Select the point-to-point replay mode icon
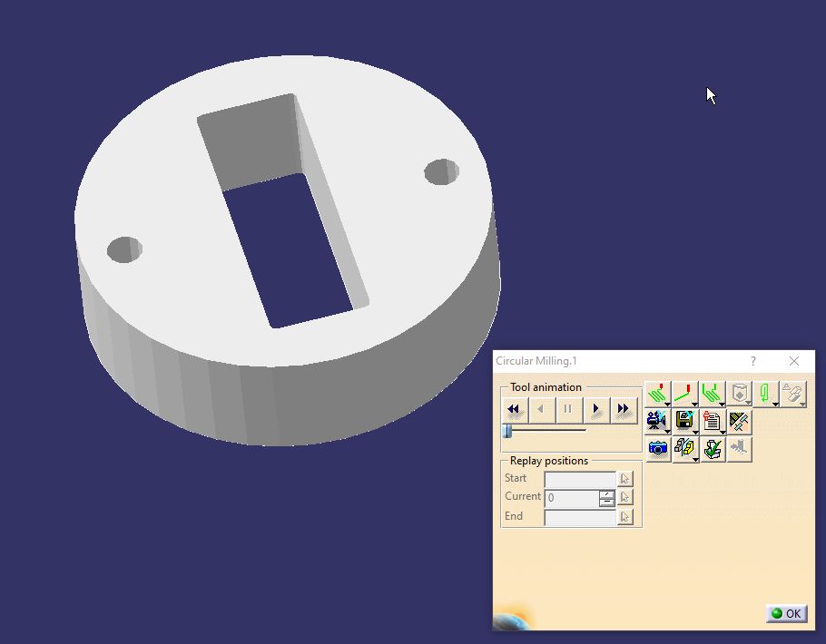This screenshot has height=644, width=826. (x=684, y=394)
